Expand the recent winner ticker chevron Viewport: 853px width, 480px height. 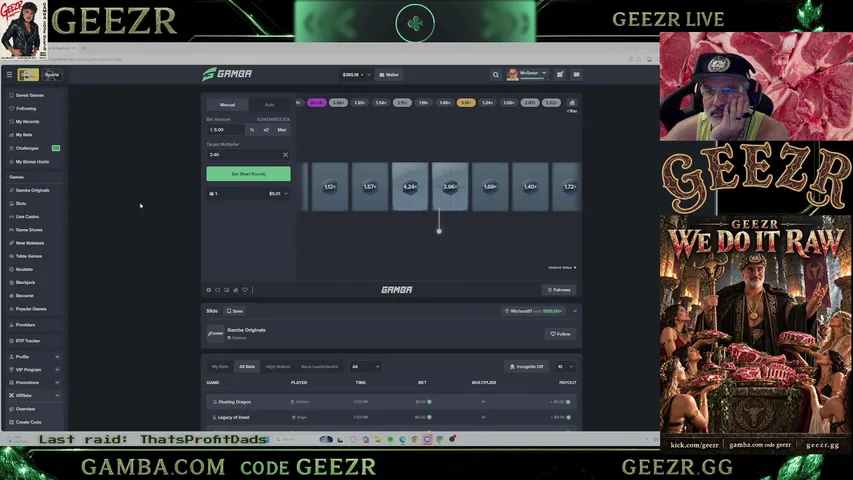click(x=575, y=311)
